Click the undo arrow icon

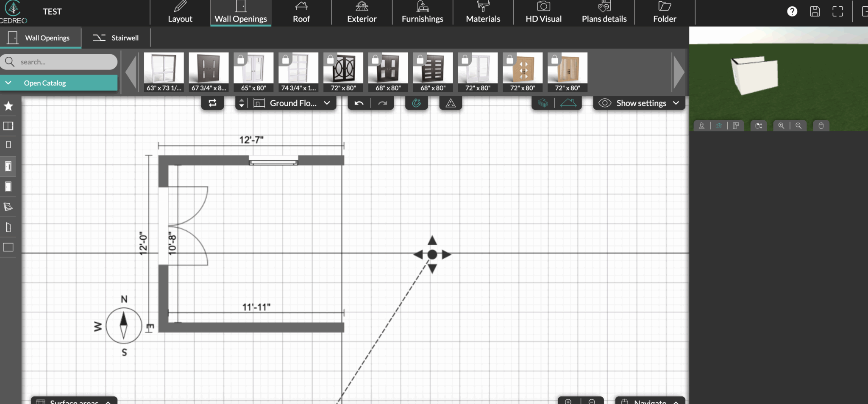[358, 102]
